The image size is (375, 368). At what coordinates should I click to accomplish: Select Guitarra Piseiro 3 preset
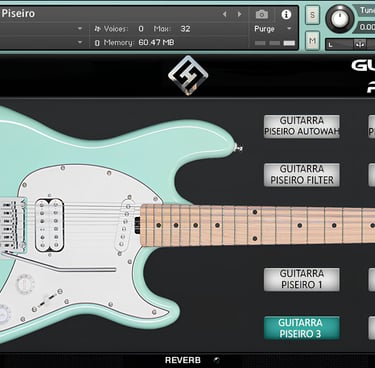302,328
